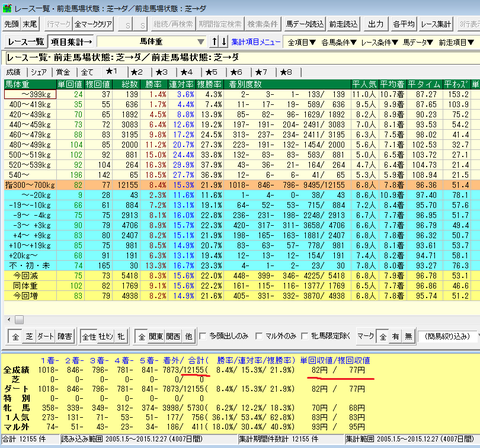The image size is (480, 448).
Task: Select マーク filter 有
Action: (395, 337)
